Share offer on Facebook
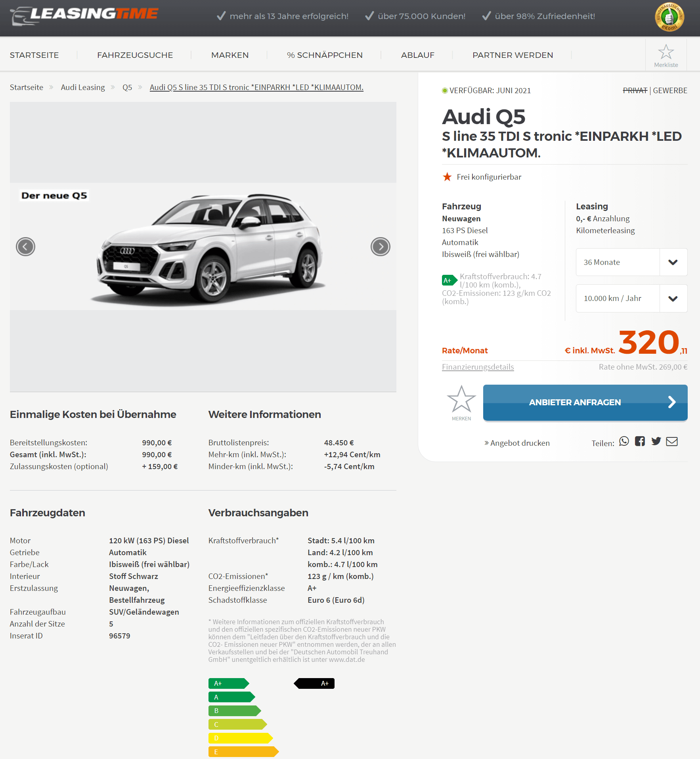This screenshot has width=700, height=759. pos(640,441)
